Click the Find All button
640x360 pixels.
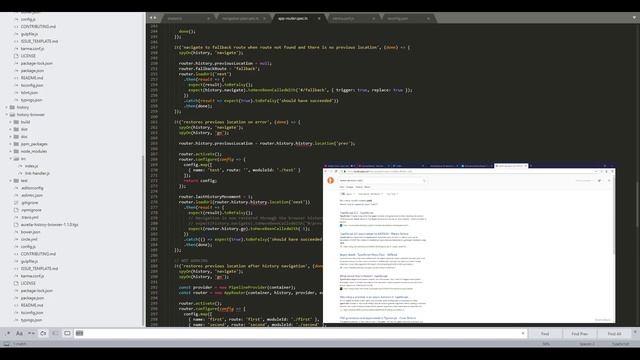614,333
